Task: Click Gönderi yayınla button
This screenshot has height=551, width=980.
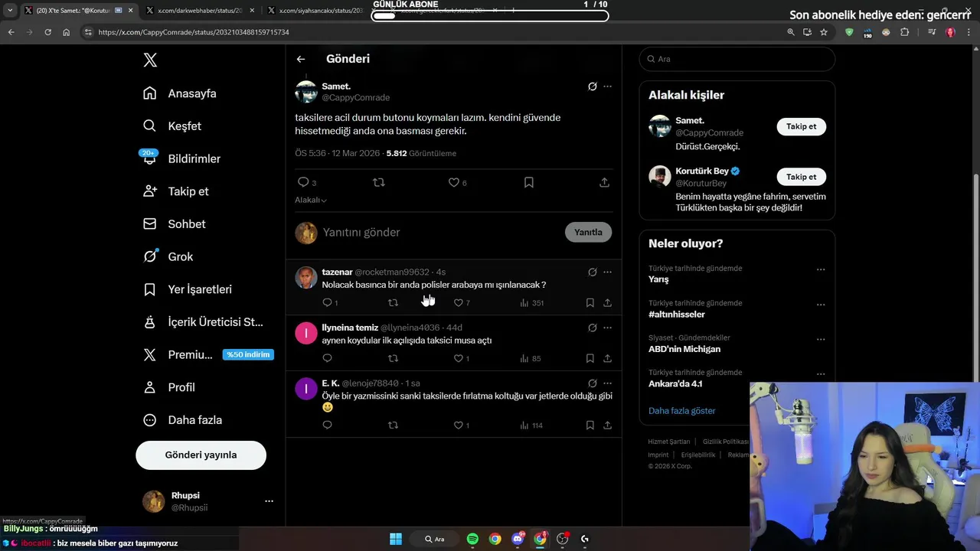Action: (201, 455)
